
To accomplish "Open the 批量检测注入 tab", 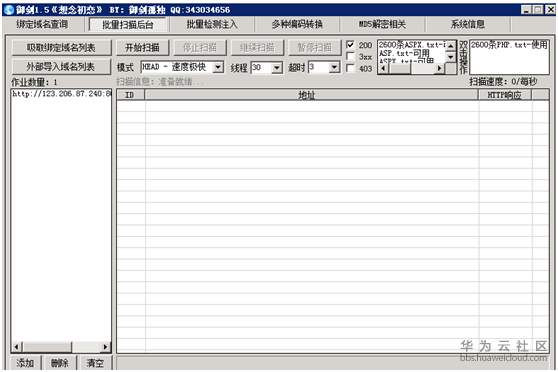I will click(x=212, y=24).
